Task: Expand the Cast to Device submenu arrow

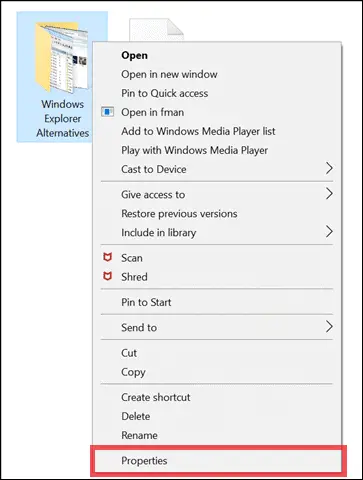Action: (x=329, y=168)
